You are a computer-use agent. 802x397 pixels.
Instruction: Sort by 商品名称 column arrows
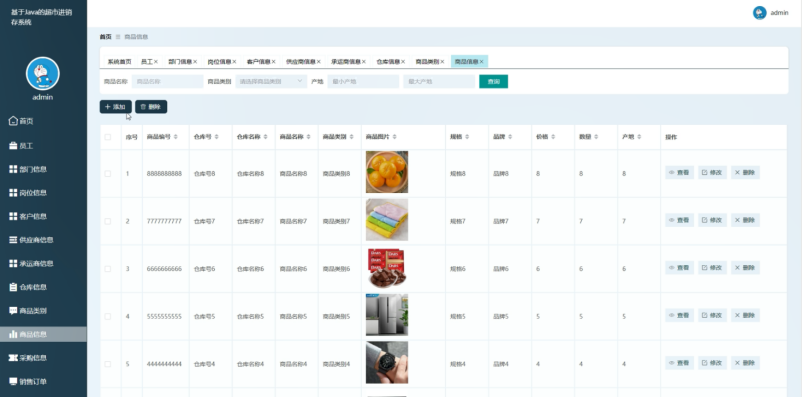309,137
